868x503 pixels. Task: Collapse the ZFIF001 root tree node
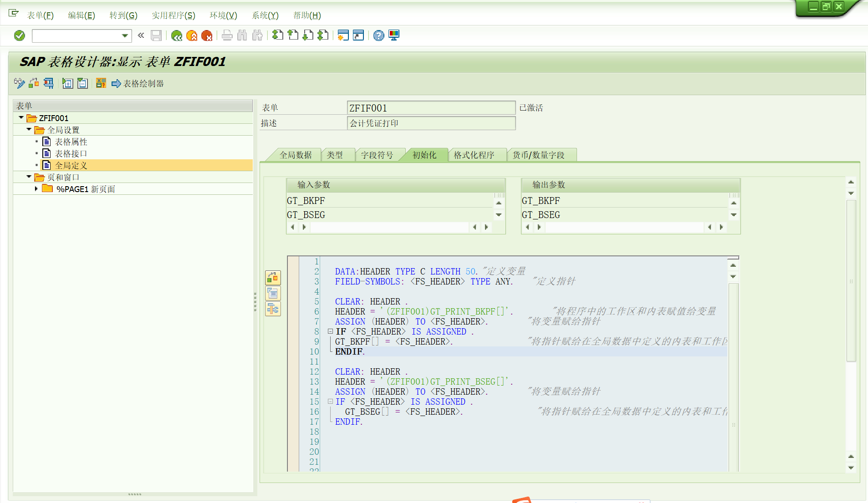pos(21,117)
